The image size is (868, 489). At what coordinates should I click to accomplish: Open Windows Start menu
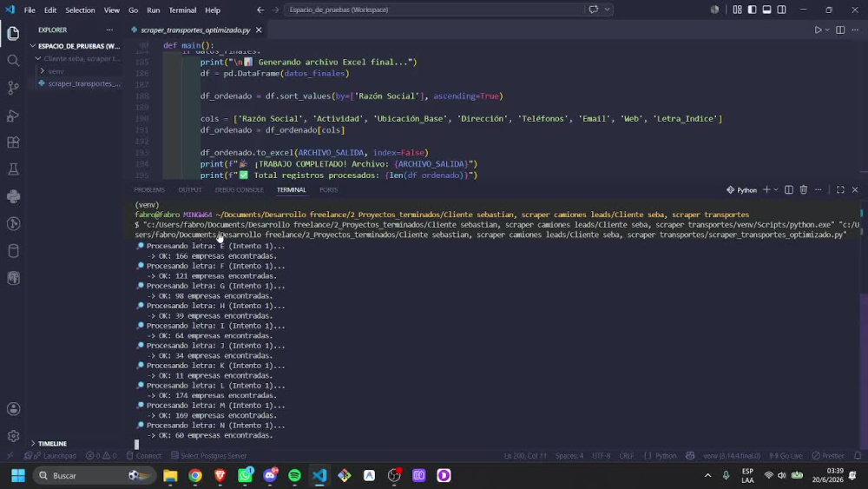17,476
